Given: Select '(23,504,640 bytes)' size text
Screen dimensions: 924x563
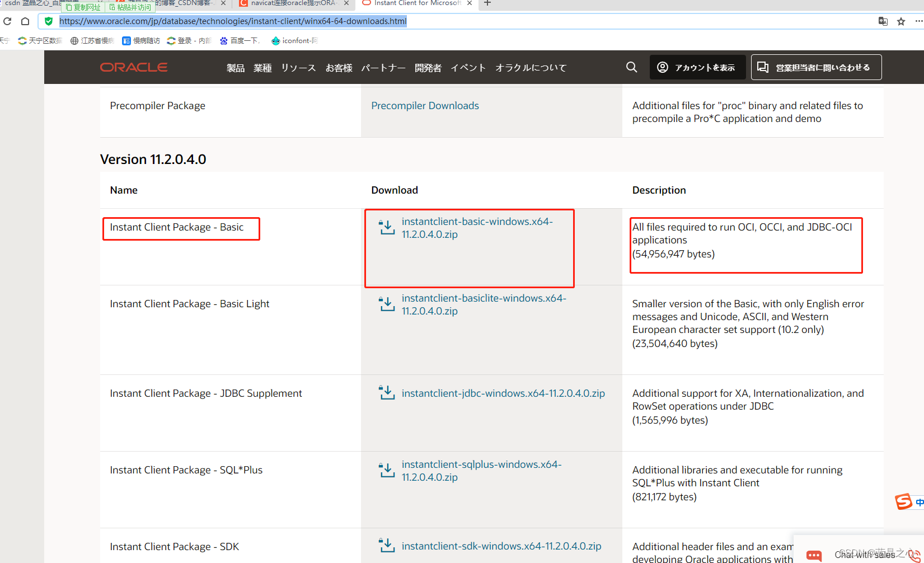Looking at the screenshot, I should pyautogui.click(x=675, y=344).
